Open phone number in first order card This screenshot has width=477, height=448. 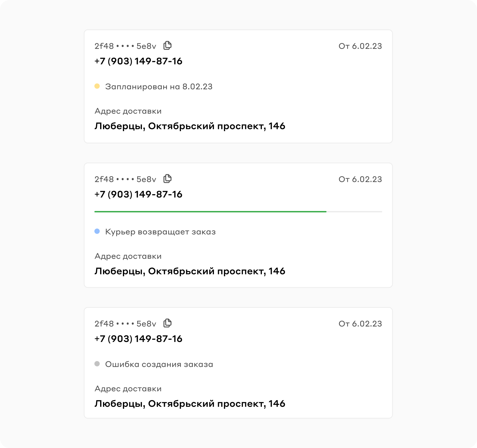click(x=138, y=61)
